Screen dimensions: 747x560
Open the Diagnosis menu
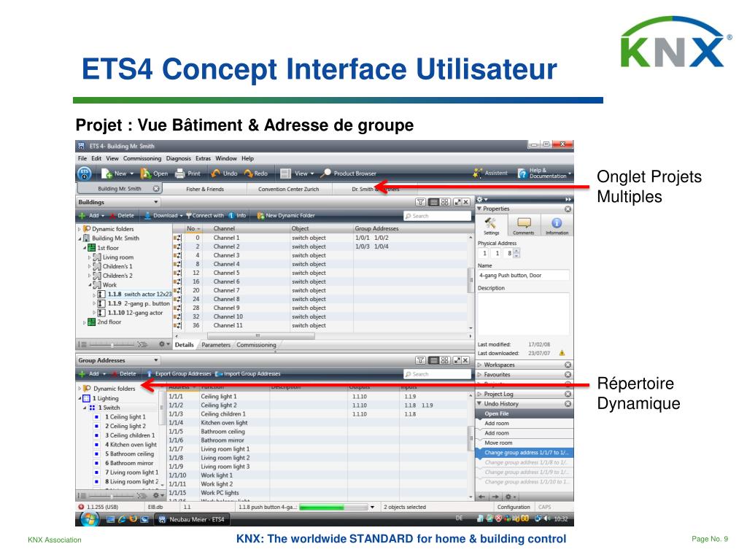point(178,158)
